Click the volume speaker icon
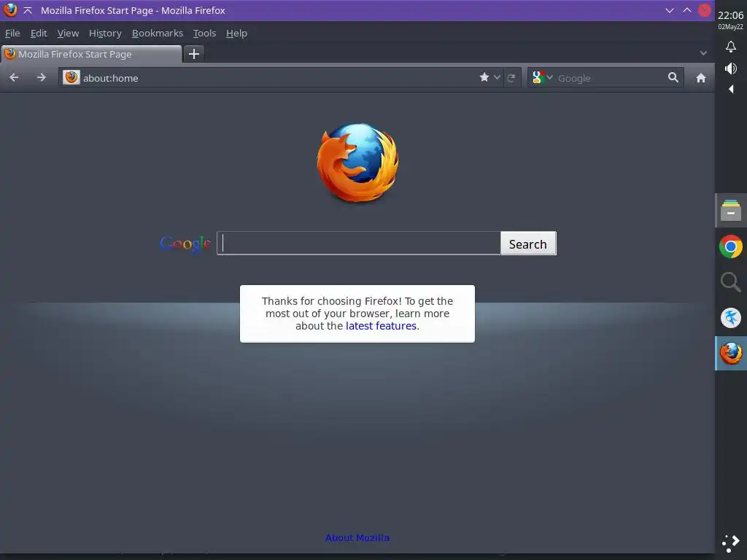This screenshot has width=747, height=560. [x=730, y=69]
